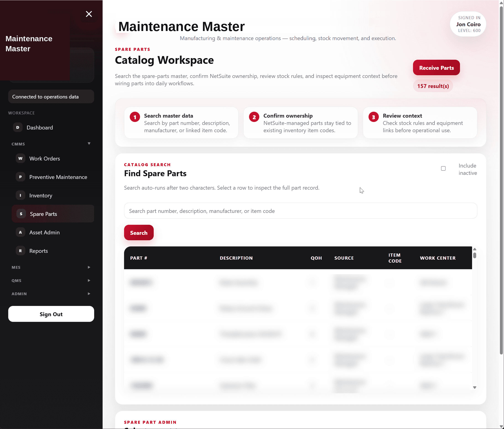Open Asset Admin page

[53, 233]
